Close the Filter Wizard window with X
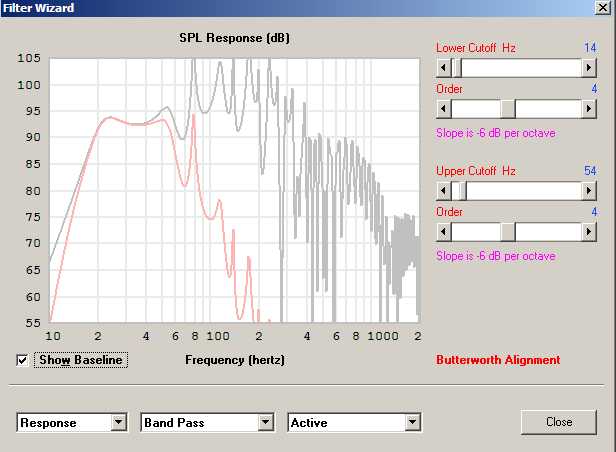This screenshot has width=616, height=452. coord(603,7)
